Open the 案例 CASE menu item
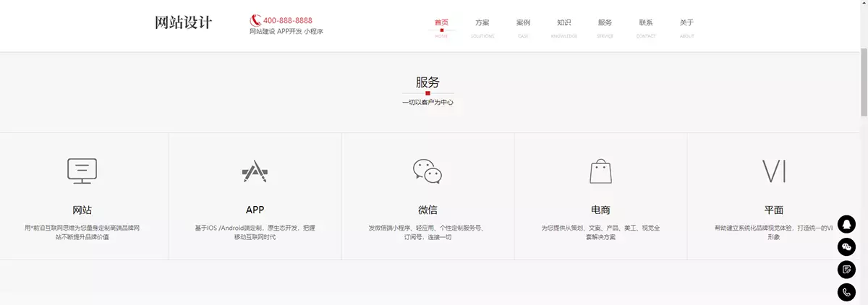 click(x=523, y=27)
